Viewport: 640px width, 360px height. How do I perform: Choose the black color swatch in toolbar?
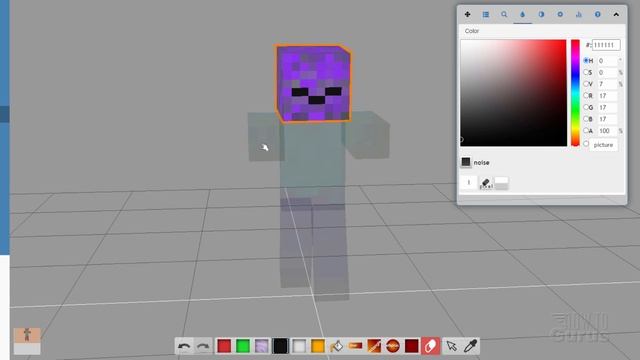point(280,346)
